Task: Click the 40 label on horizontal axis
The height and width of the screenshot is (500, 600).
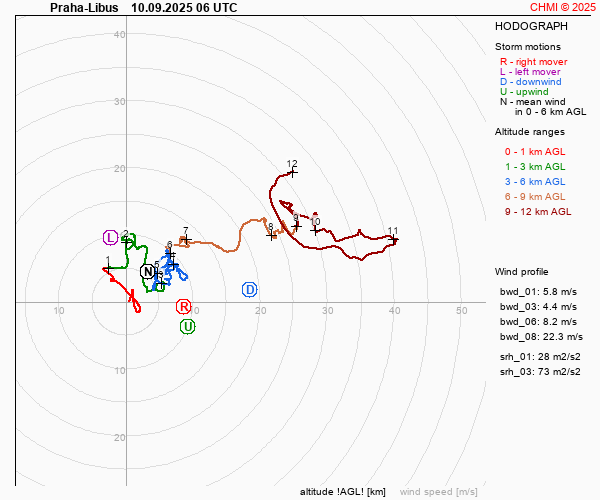Action: (x=395, y=310)
